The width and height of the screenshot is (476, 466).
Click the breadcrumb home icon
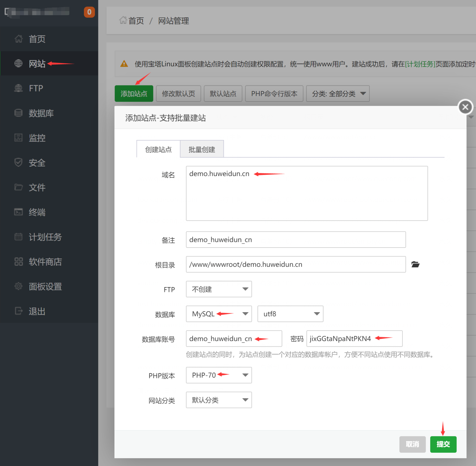pos(123,20)
